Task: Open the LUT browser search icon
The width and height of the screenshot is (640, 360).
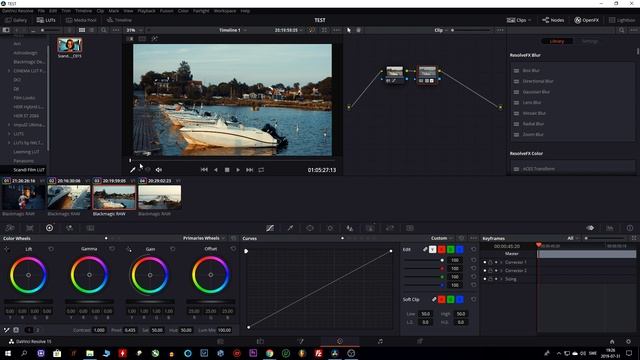Action: point(104,30)
